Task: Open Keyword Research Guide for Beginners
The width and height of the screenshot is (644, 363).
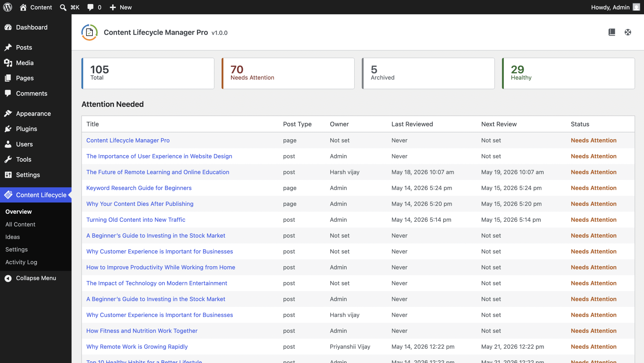Action: (139, 188)
